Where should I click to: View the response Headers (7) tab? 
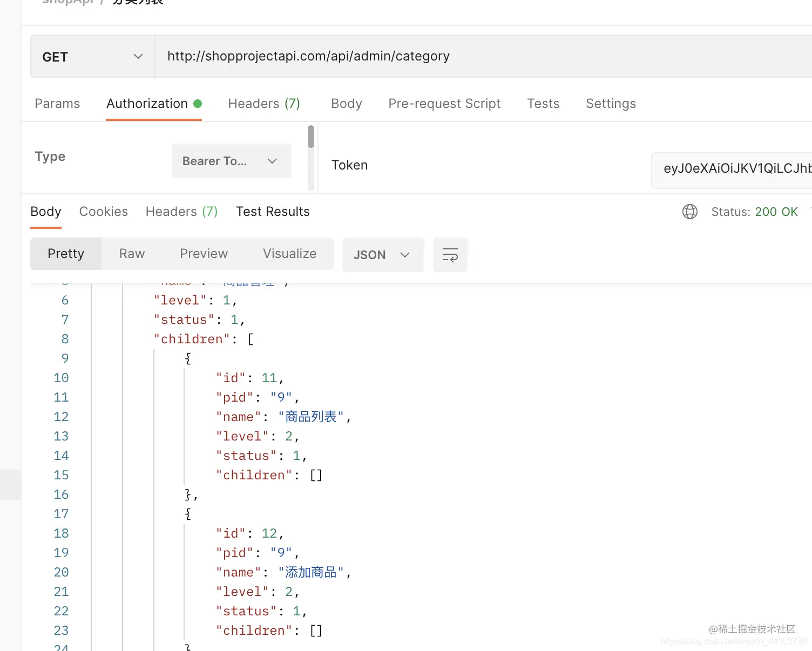[x=181, y=212]
